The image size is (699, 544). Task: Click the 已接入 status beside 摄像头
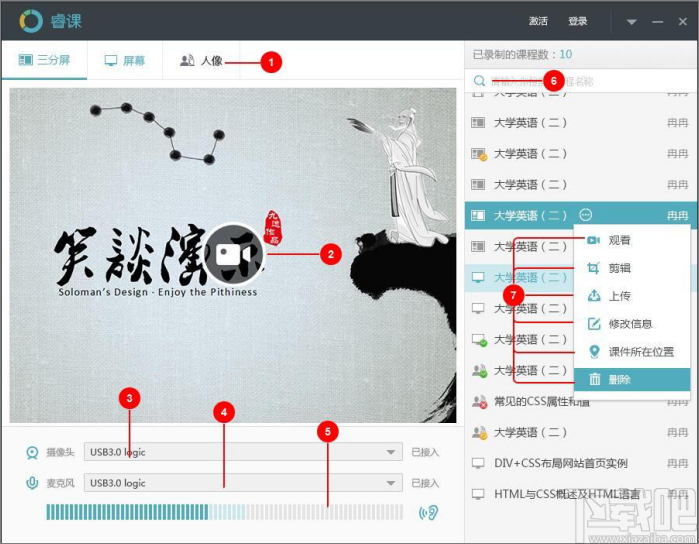[x=425, y=452]
